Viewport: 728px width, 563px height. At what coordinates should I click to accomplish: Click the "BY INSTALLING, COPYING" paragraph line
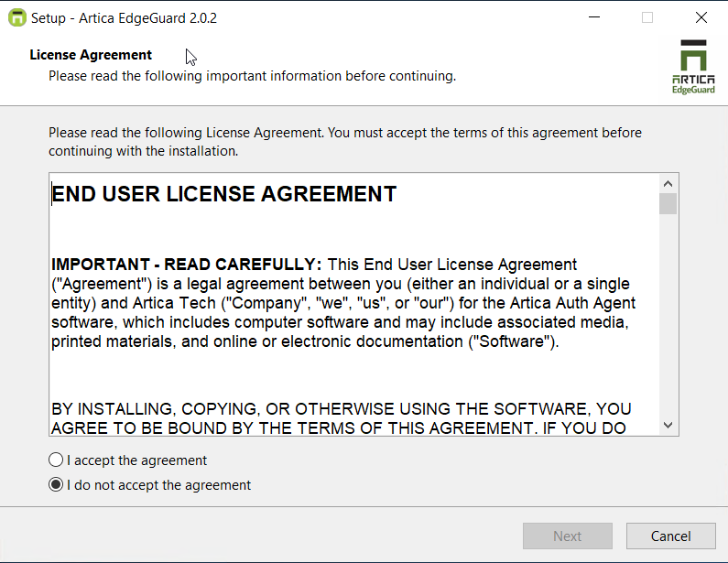[x=342, y=409]
